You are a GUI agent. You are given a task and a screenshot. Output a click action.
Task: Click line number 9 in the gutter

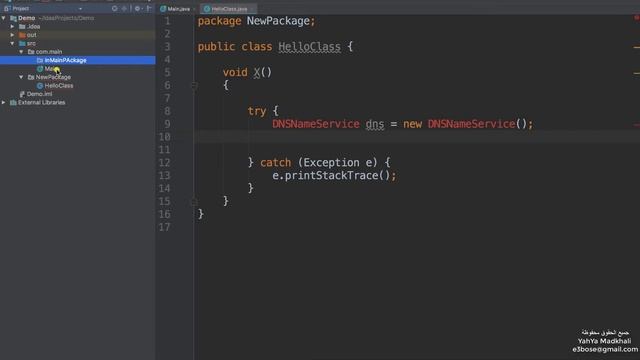(x=167, y=124)
